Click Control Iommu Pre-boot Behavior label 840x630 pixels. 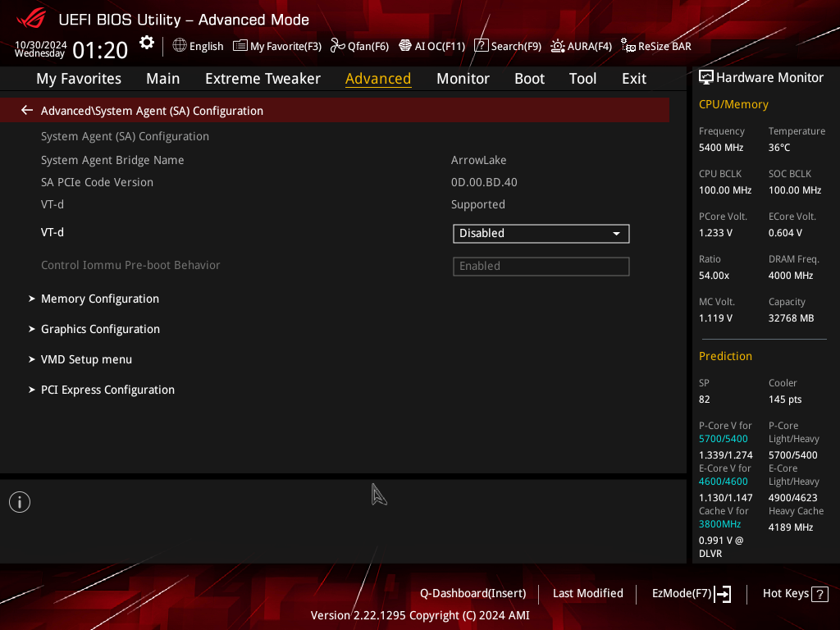(x=130, y=265)
